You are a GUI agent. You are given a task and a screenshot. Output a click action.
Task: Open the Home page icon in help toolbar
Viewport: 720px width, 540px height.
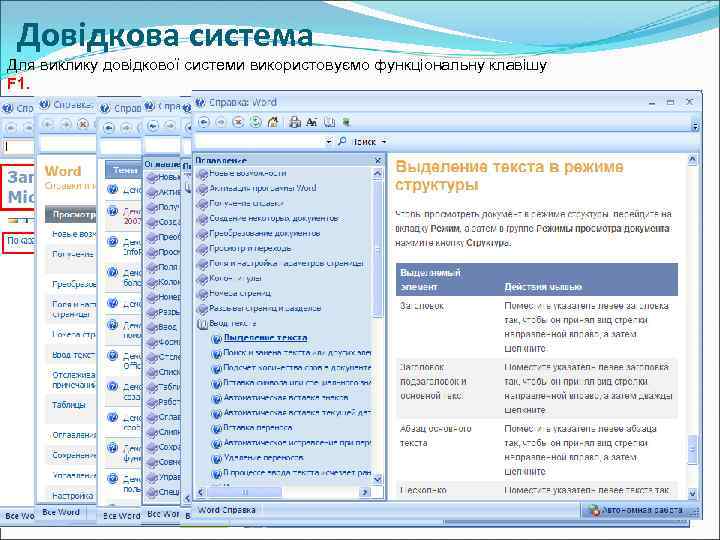pyautogui.click(x=273, y=122)
